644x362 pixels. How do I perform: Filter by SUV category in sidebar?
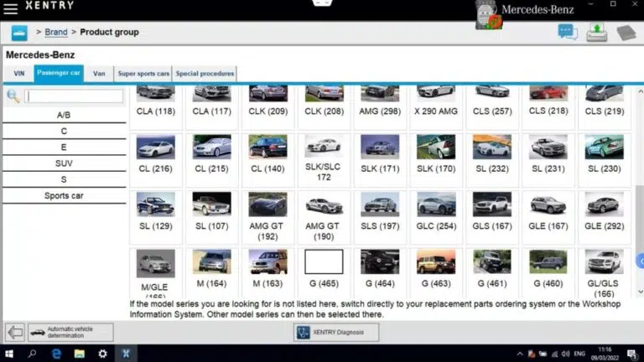click(x=64, y=163)
